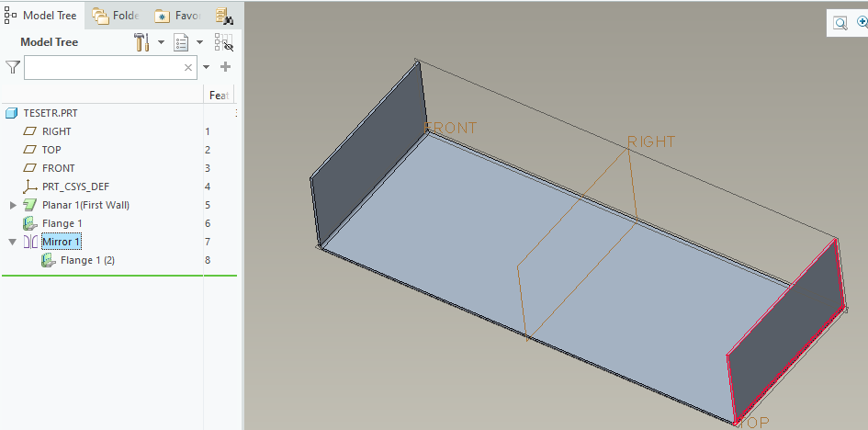Screen dimensions: 868x430
Task: Click the zoom in icon in viewport
Action: click(x=862, y=23)
